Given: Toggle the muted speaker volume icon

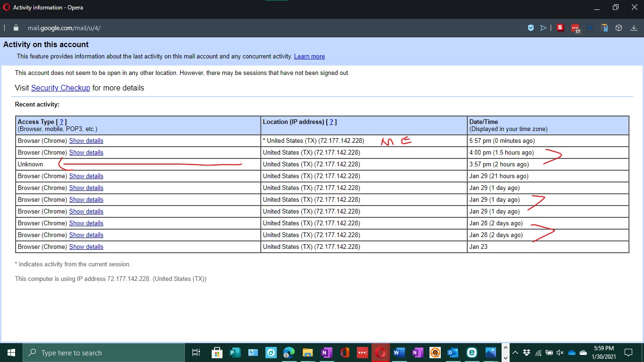Looking at the screenshot, I should click(x=560, y=353).
